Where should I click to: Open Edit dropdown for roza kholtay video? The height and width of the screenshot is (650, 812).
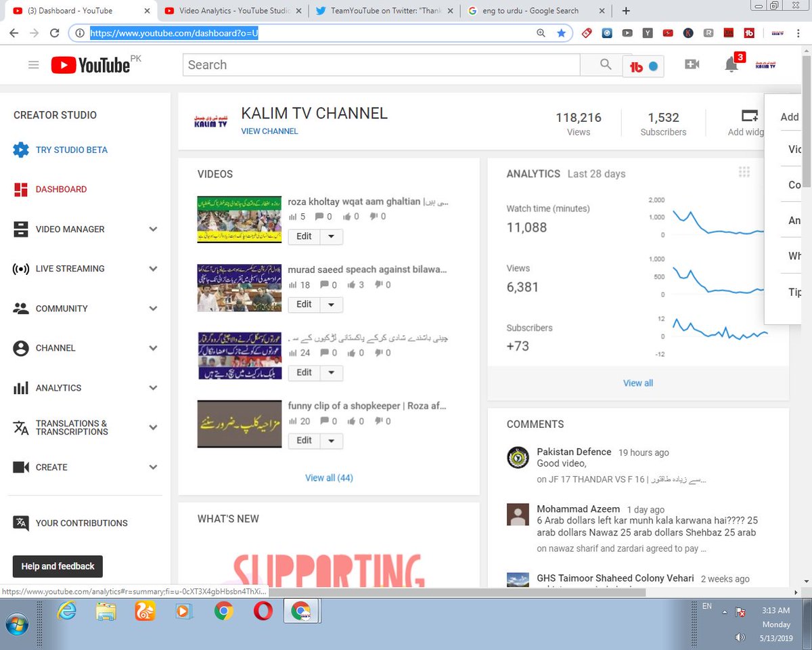331,236
